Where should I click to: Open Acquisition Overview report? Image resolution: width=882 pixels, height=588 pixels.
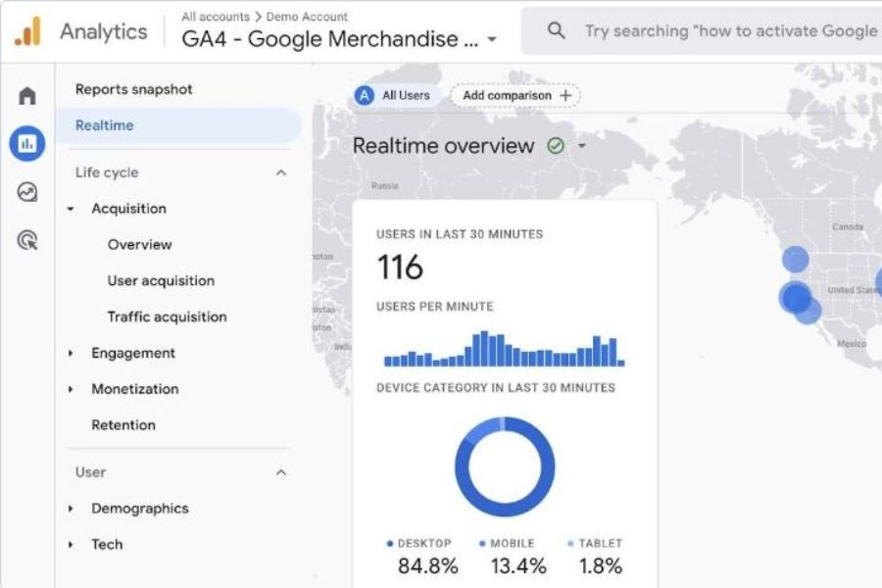click(x=139, y=245)
